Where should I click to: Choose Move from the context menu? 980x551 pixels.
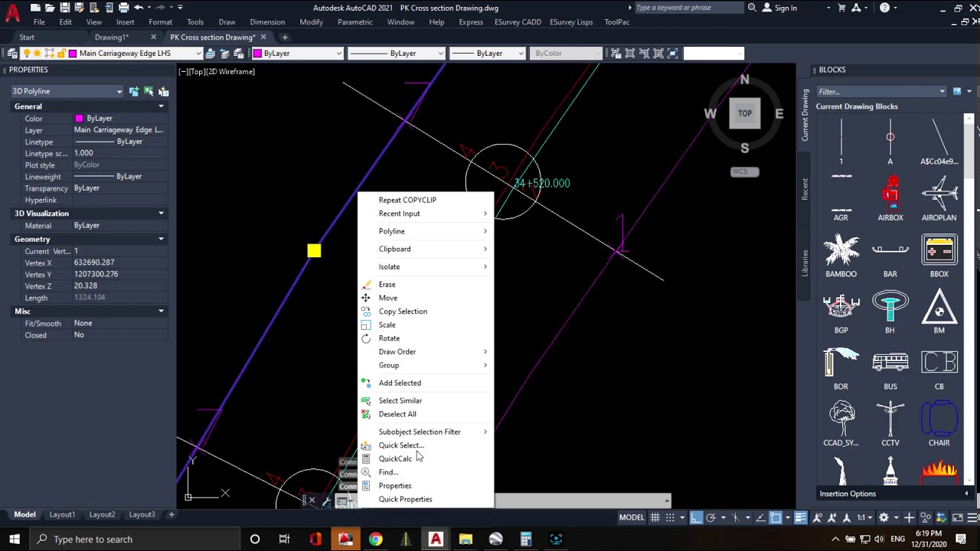[426, 298]
